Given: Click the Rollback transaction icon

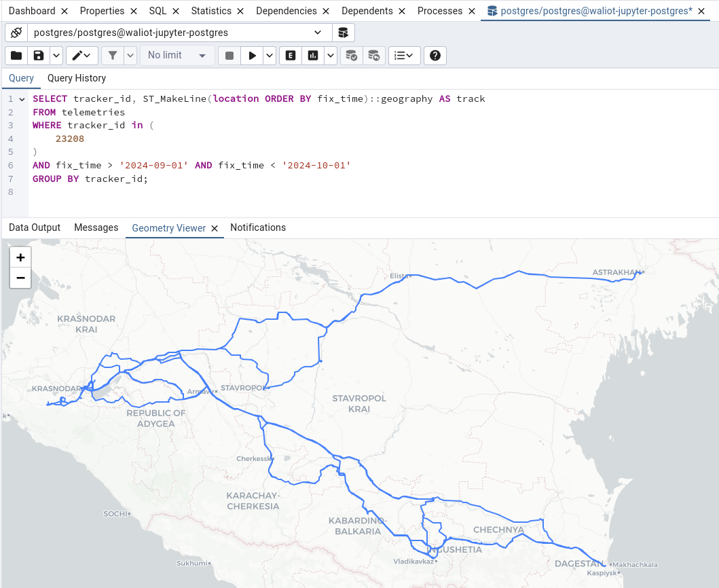Looking at the screenshot, I should [x=373, y=56].
